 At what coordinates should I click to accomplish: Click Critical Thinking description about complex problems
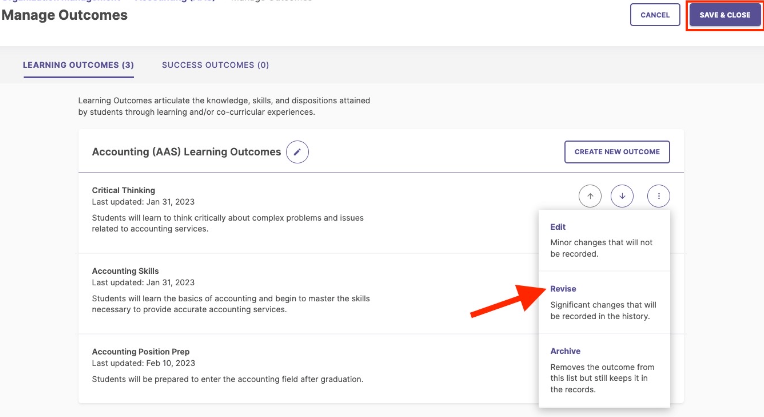tap(228, 223)
